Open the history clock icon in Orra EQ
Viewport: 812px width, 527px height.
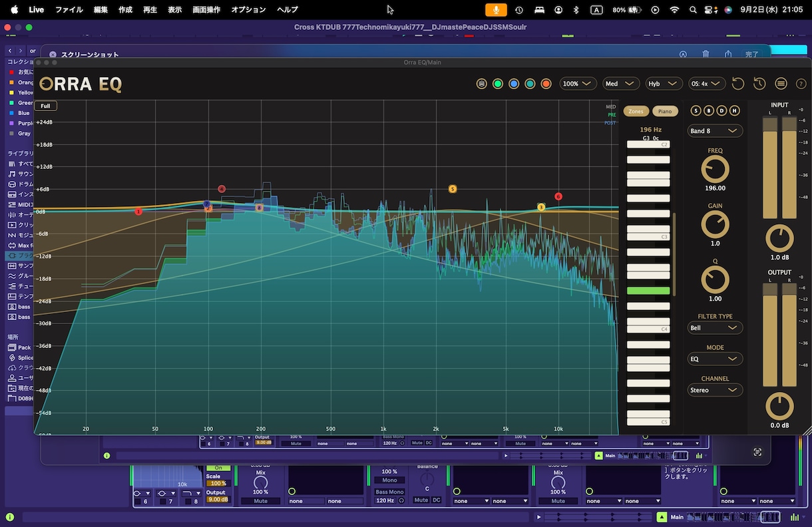tap(759, 84)
